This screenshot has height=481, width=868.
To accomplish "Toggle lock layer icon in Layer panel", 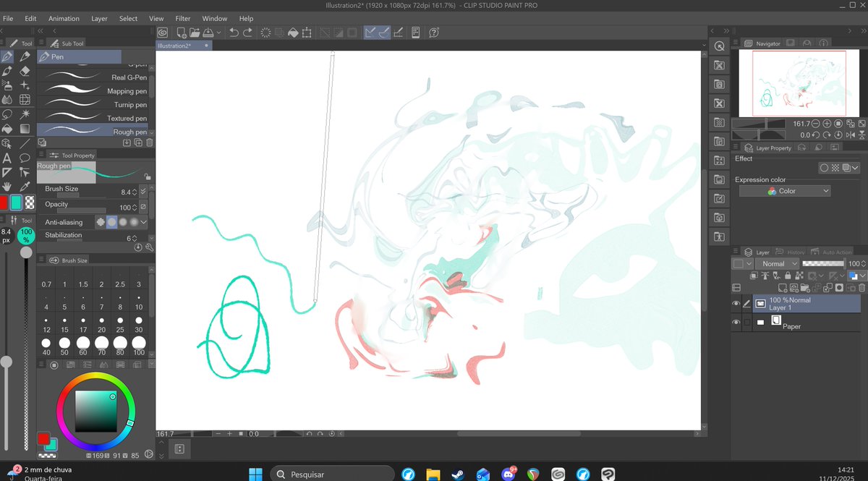I will click(787, 276).
